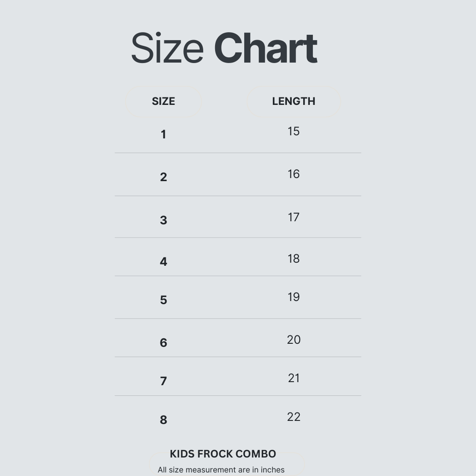Click the length value 19
This screenshot has width=476, height=476.
(x=294, y=297)
